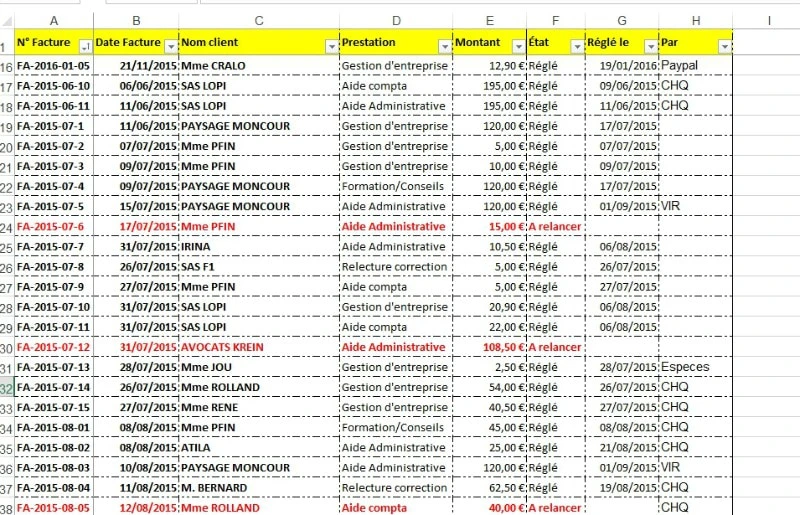Viewport: 800px width, 515px height.
Task: Click Aide compta in row 17
Action: click(396, 86)
